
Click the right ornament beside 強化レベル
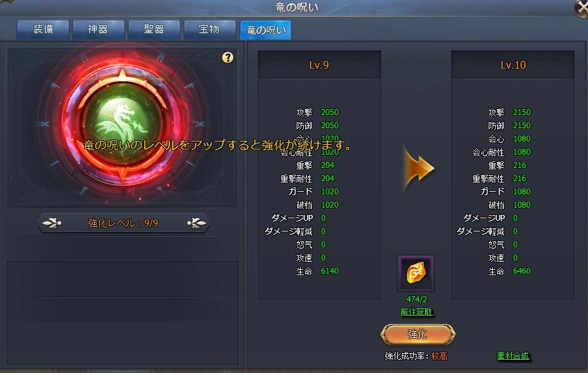(x=197, y=223)
